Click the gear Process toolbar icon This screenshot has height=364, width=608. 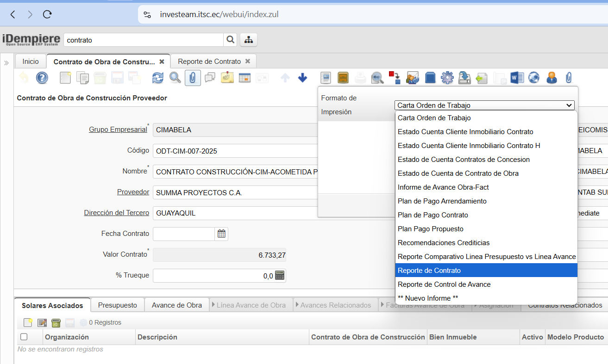[x=447, y=78]
